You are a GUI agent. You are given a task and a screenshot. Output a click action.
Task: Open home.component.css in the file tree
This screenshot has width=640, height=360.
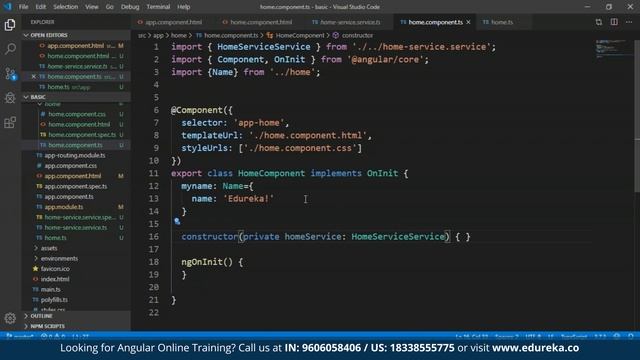76,114
